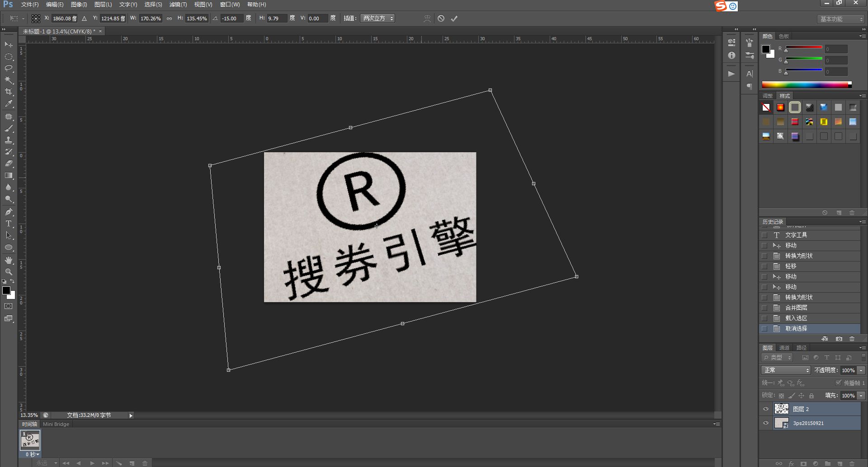This screenshot has height=467, width=868.
Task: Play timeline animation
Action: 92,463
